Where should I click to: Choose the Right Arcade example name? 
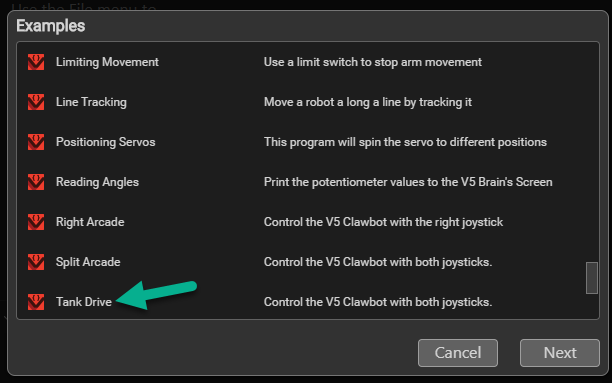(x=90, y=222)
